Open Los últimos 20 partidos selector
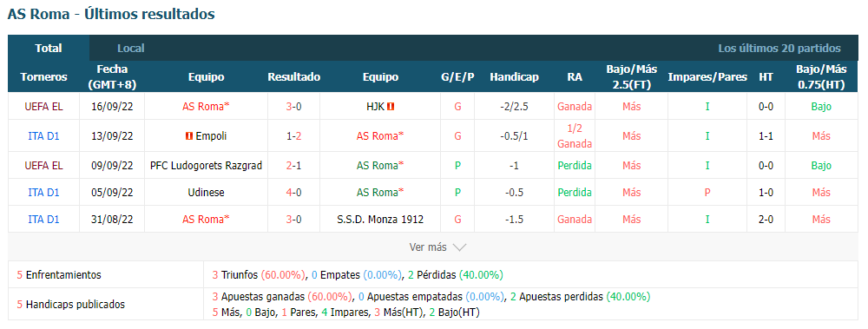The image size is (868, 329). pos(779,49)
